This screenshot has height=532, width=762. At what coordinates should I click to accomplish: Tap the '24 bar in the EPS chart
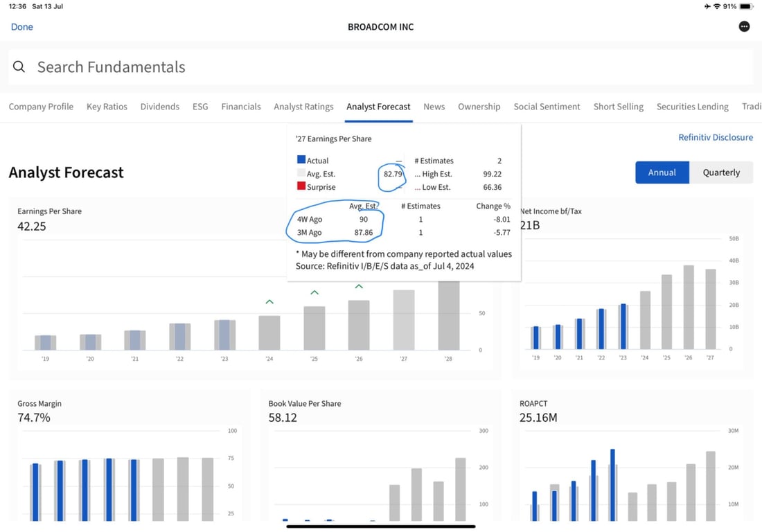click(269, 332)
